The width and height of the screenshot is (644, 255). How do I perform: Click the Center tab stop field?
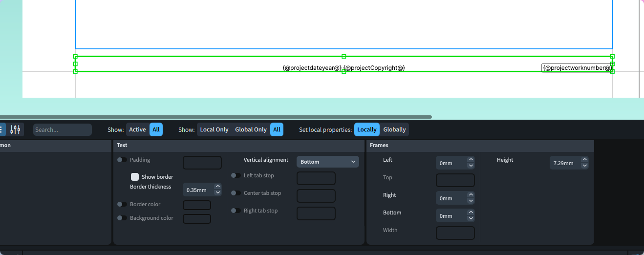point(316,196)
